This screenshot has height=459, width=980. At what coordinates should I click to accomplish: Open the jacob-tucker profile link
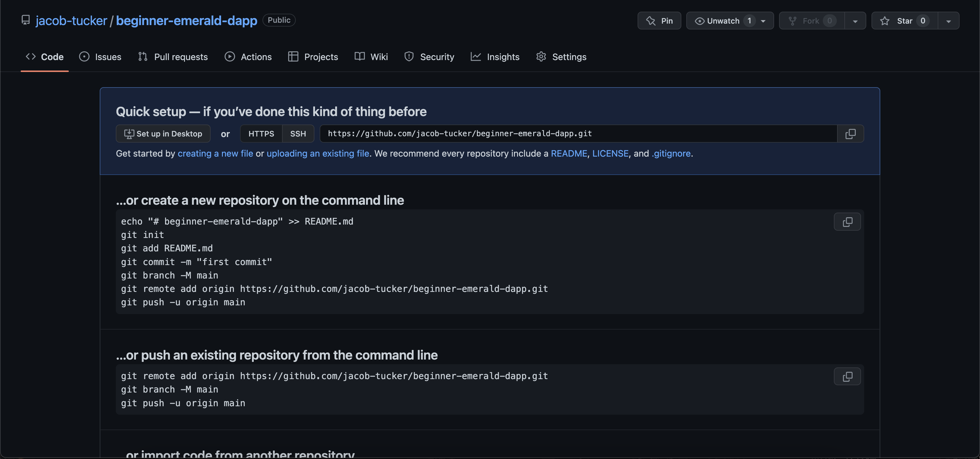point(71,20)
